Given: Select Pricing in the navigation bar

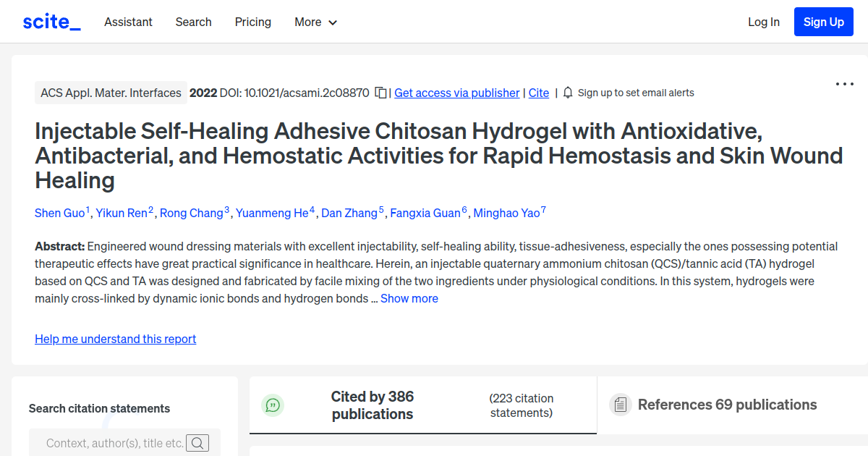Looking at the screenshot, I should (x=252, y=22).
